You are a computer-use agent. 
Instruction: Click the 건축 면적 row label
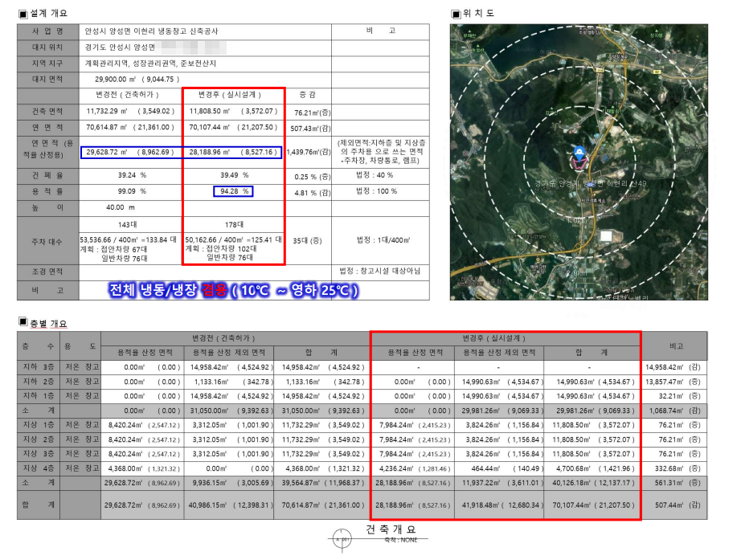47,112
